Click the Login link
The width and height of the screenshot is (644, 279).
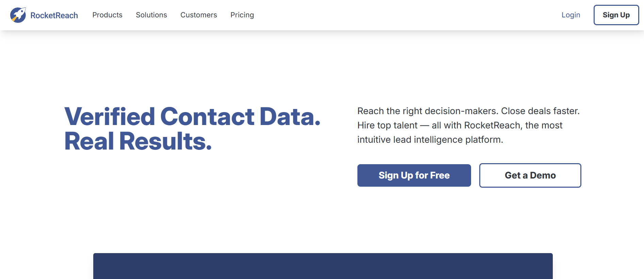(570, 15)
